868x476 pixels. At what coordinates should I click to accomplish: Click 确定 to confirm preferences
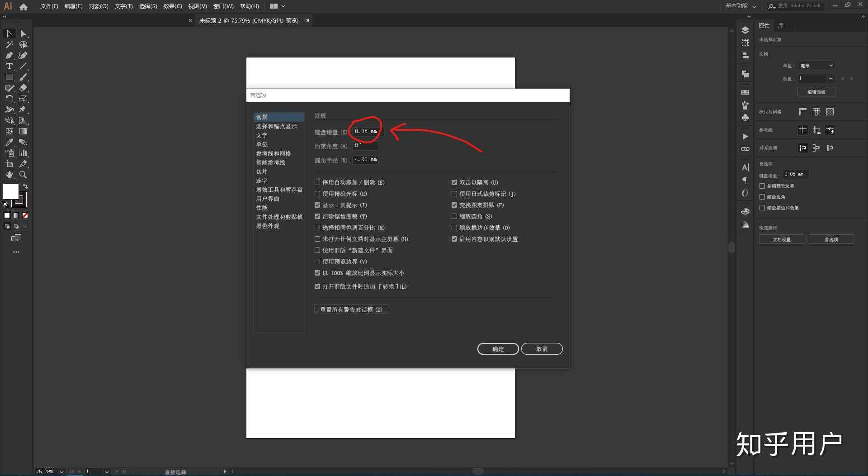[498, 349]
